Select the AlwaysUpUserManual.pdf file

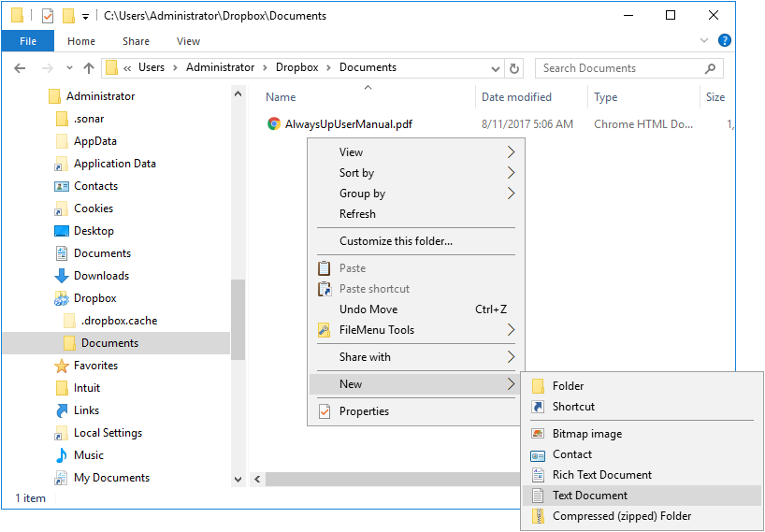click(349, 124)
